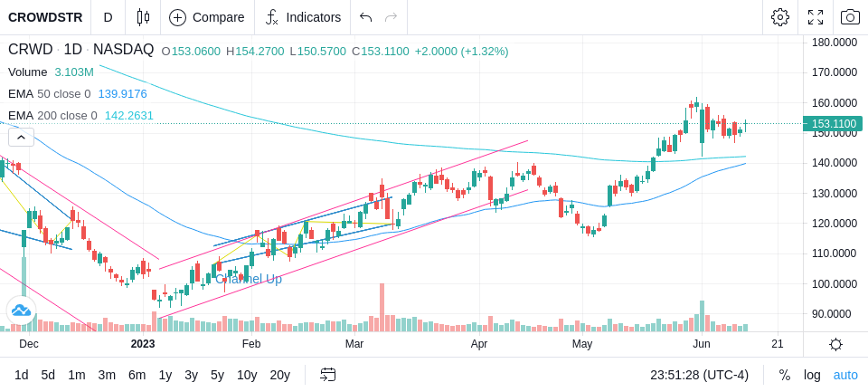Redo the last chart action
This screenshot has height=392, width=868.
tap(392, 17)
